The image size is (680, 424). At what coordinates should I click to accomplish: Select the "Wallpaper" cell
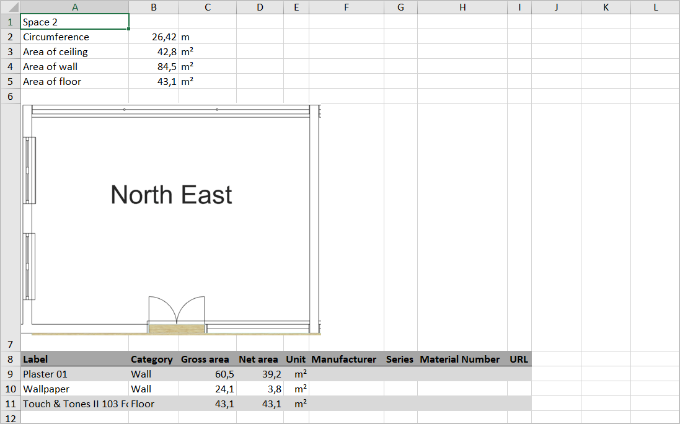[x=75, y=389]
